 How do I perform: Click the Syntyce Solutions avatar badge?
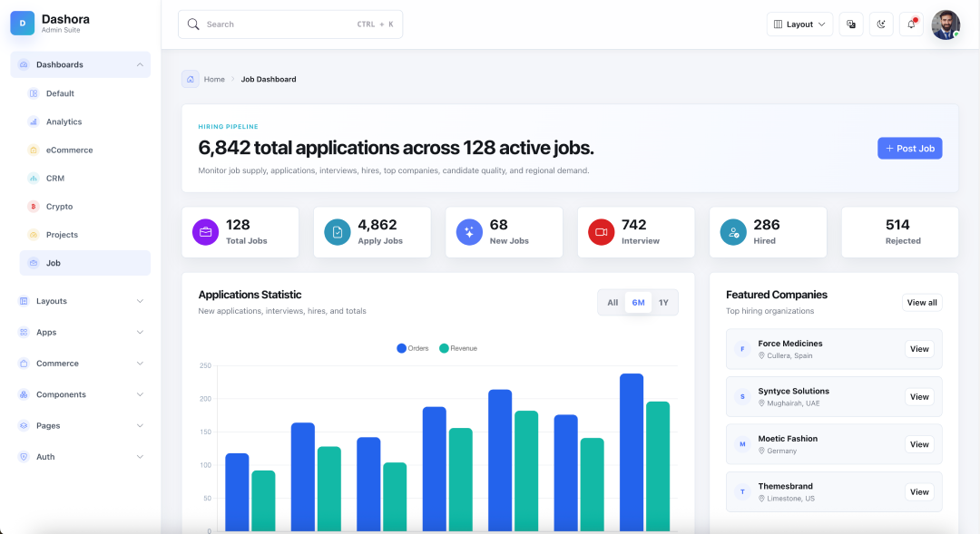pyautogui.click(x=742, y=396)
